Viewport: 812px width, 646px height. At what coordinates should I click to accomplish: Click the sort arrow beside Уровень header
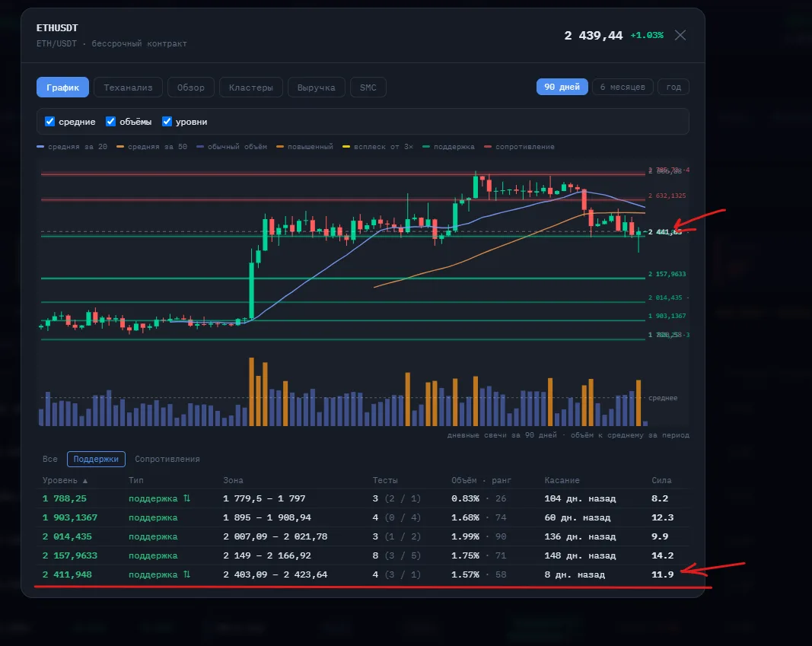point(85,481)
